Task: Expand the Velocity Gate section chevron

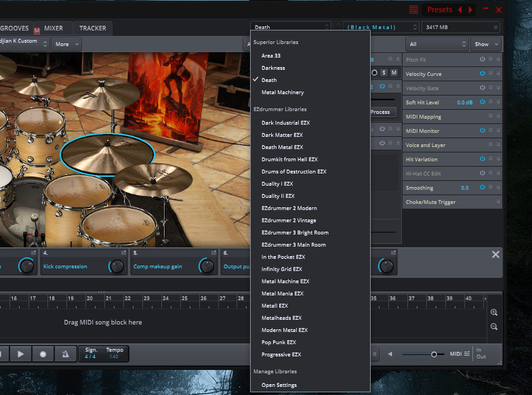Action: (x=498, y=87)
